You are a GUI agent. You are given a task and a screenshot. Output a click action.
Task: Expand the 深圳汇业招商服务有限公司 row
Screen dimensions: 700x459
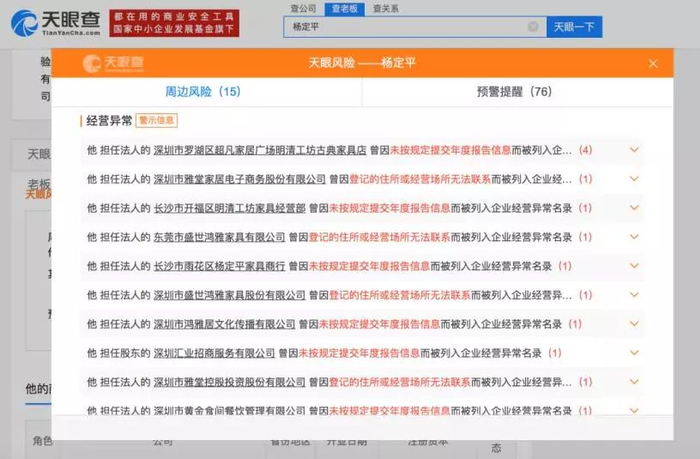pyautogui.click(x=634, y=353)
